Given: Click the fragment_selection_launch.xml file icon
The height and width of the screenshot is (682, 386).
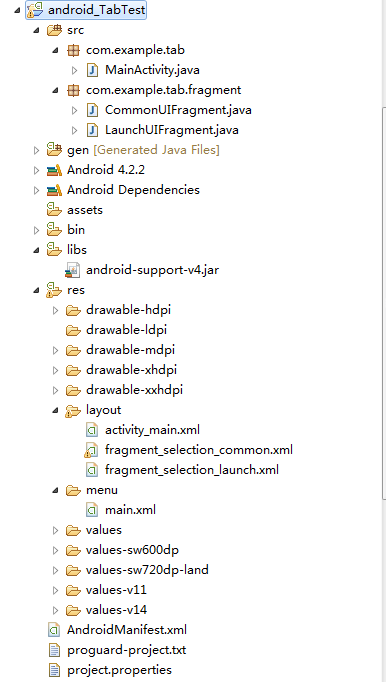Looking at the screenshot, I should click(92, 470).
